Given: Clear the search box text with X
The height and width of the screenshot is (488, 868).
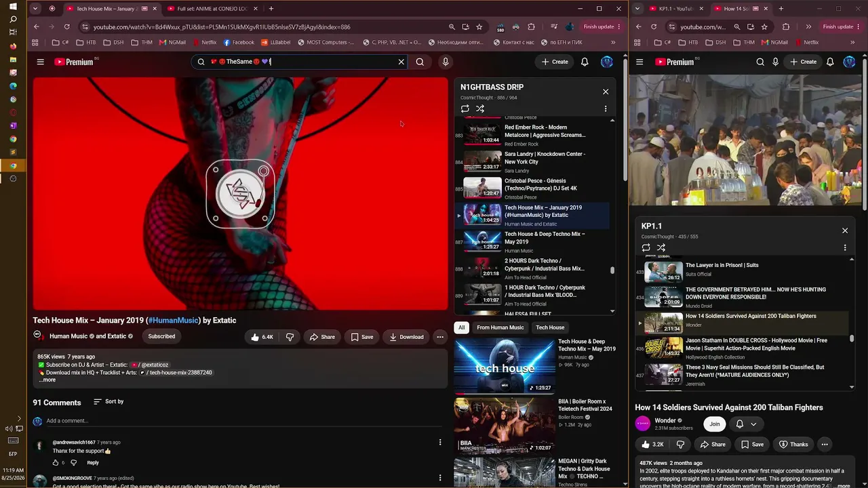Looking at the screenshot, I should coord(401,62).
